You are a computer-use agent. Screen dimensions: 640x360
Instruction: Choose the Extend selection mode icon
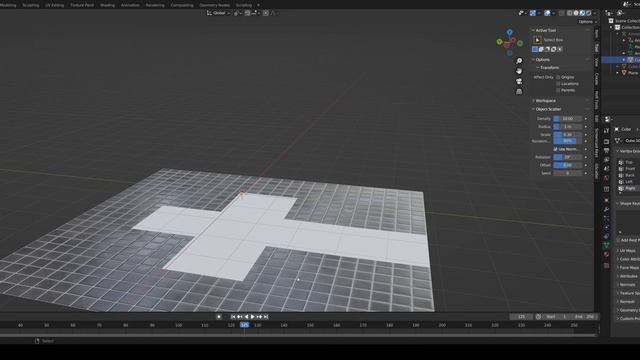(x=541, y=49)
